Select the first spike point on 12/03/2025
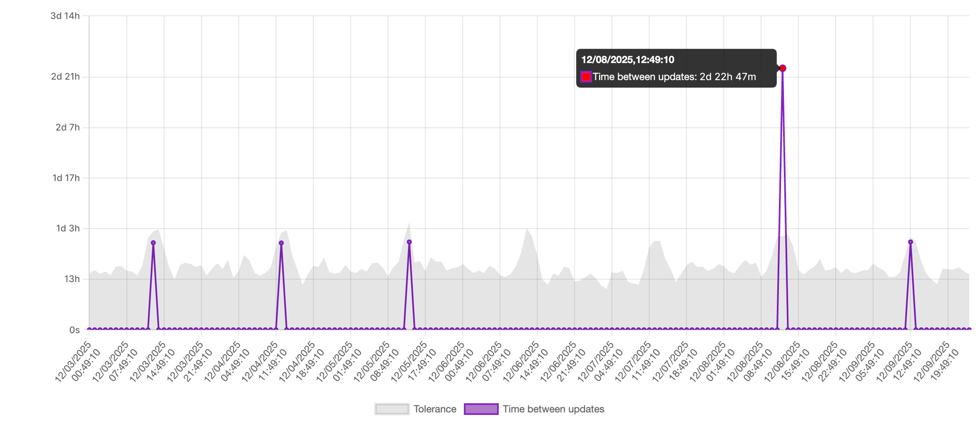The image size is (980, 429). (x=153, y=243)
